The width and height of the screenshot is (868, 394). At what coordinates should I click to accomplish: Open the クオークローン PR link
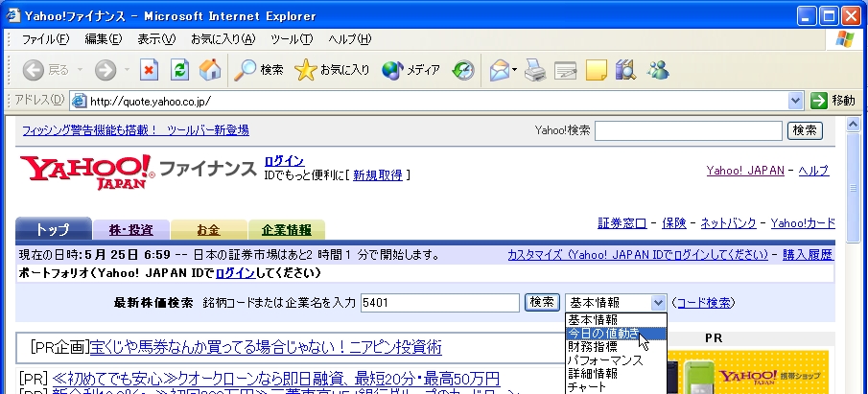pos(275,379)
